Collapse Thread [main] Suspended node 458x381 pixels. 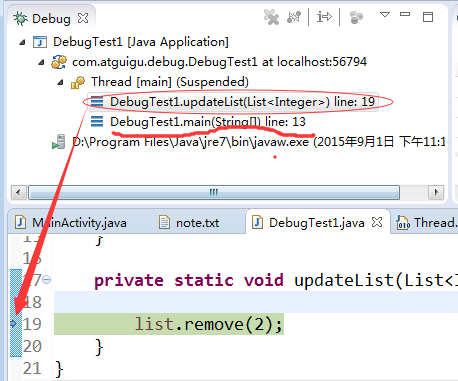pyautogui.click(x=60, y=82)
